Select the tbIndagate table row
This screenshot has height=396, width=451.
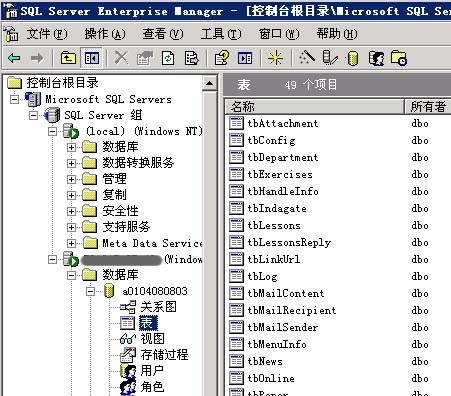pos(277,208)
